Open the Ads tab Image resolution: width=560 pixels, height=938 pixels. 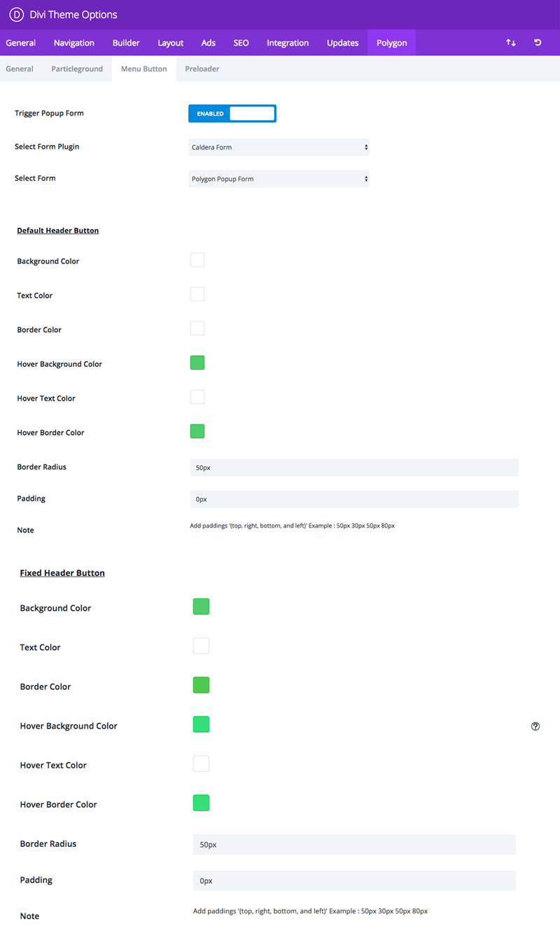pos(209,43)
